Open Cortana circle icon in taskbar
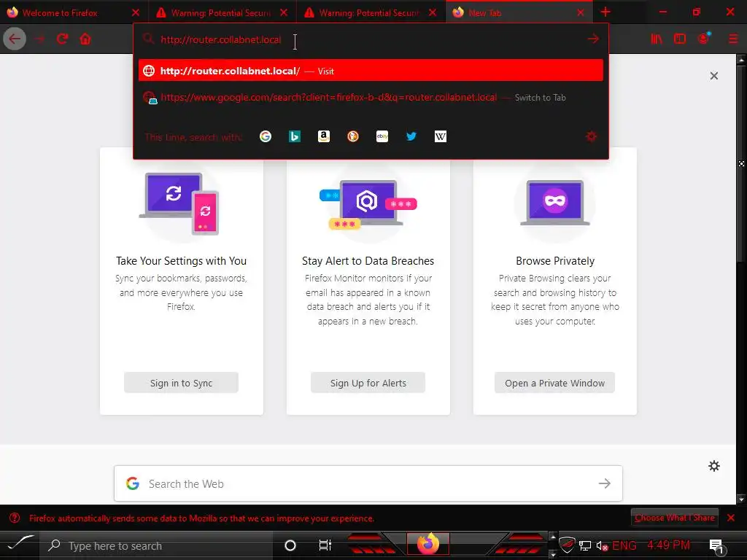 (290, 545)
